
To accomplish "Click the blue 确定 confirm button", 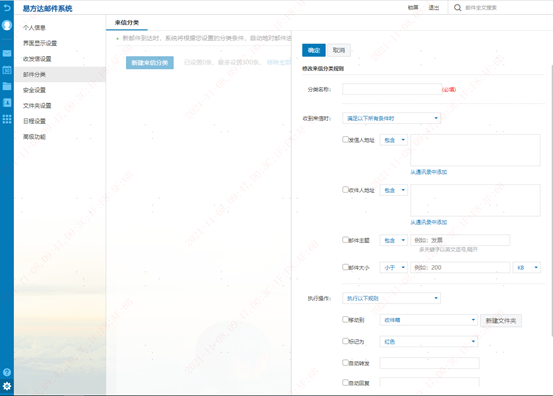I will click(314, 50).
